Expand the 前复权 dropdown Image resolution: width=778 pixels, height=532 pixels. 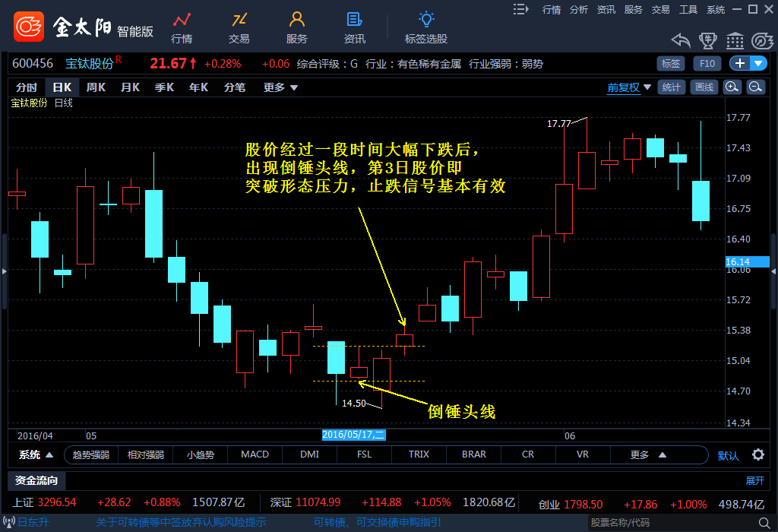(629, 87)
